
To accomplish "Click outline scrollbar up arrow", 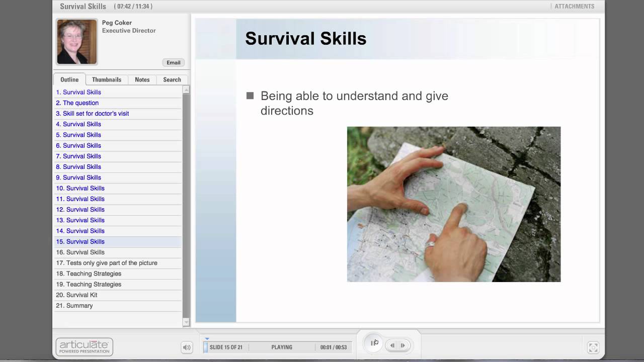I will point(186,89).
